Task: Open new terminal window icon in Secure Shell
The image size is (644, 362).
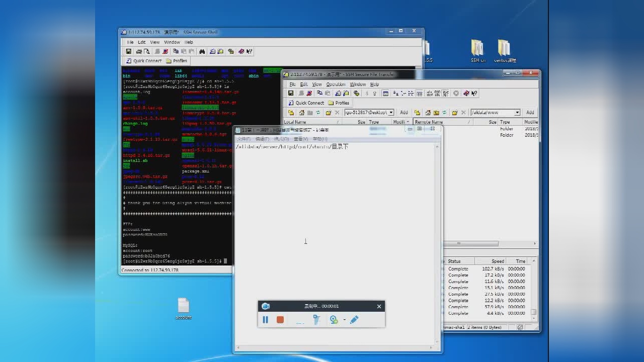Action: (213, 51)
